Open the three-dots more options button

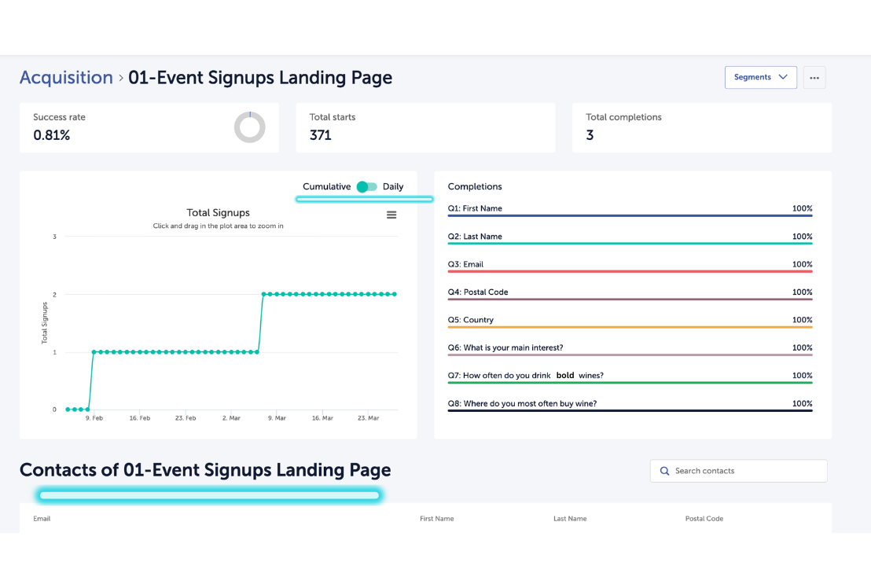(x=814, y=78)
